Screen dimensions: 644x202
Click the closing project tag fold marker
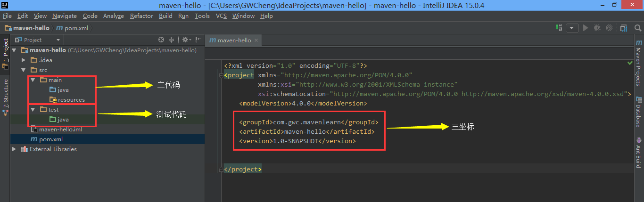(x=220, y=169)
